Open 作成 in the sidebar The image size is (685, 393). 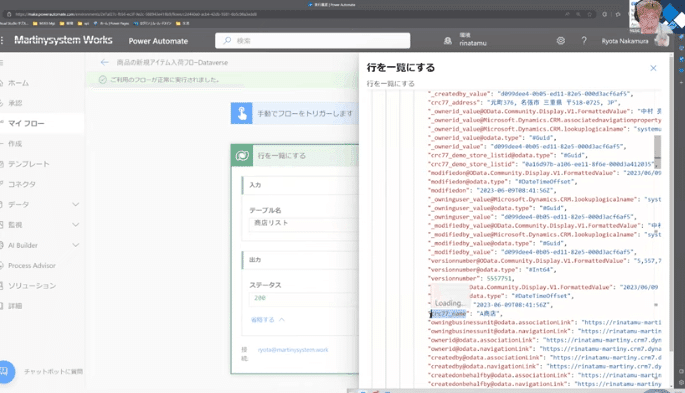[15, 144]
